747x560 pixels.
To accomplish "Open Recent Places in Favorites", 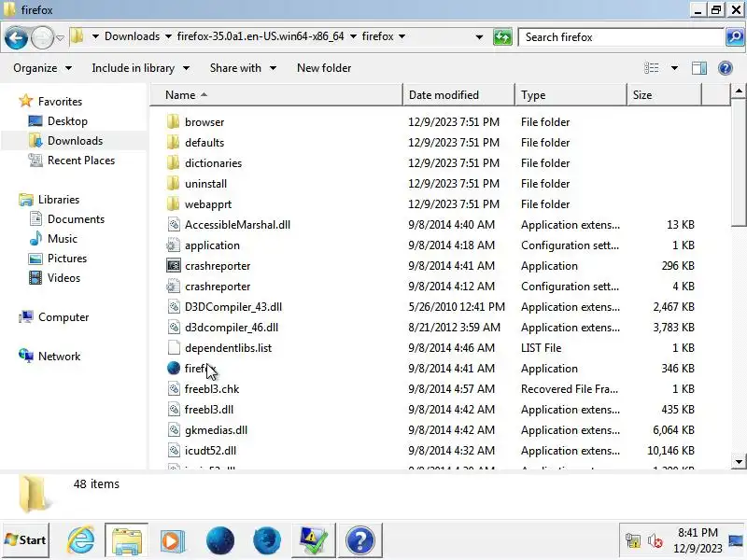I will pyautogui.click(x=81, y=160).
